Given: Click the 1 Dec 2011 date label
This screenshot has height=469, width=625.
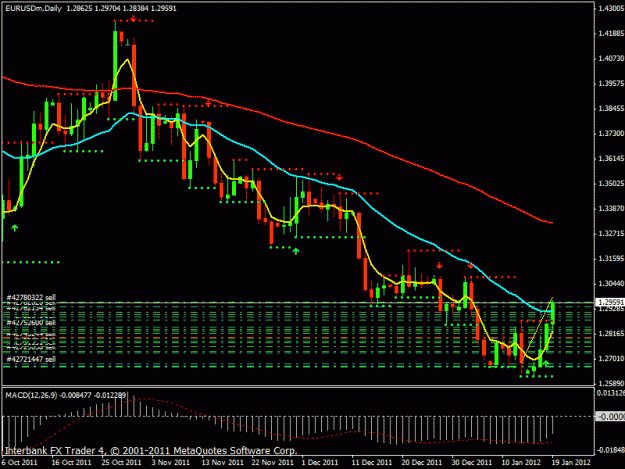Looking at the screenshot, I should (320, 463).
